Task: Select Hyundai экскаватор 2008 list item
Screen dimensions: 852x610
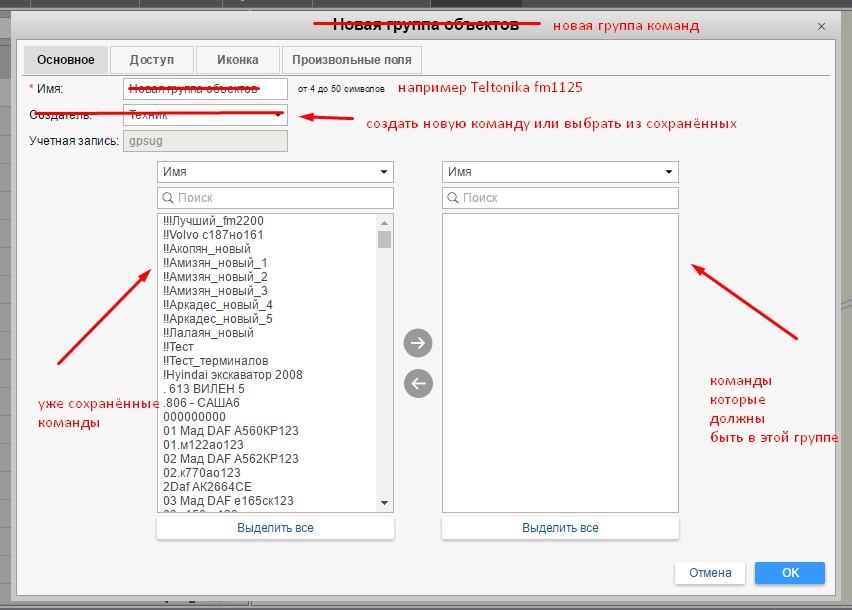Action: pyautogui.click(x=232, y=375)
